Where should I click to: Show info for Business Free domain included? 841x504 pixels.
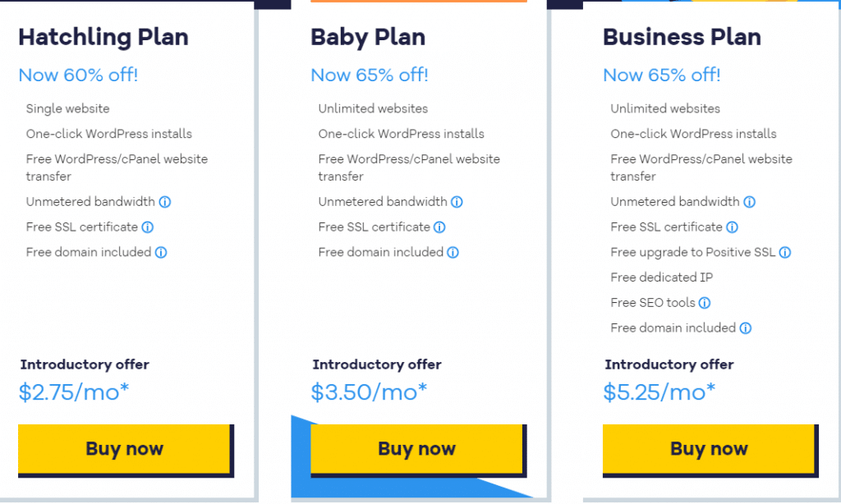746,328
